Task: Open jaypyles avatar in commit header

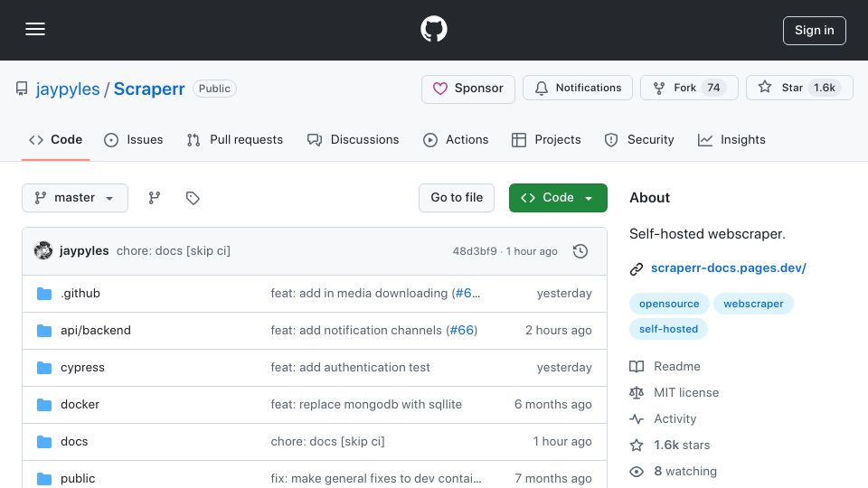Action: (43, 250)
